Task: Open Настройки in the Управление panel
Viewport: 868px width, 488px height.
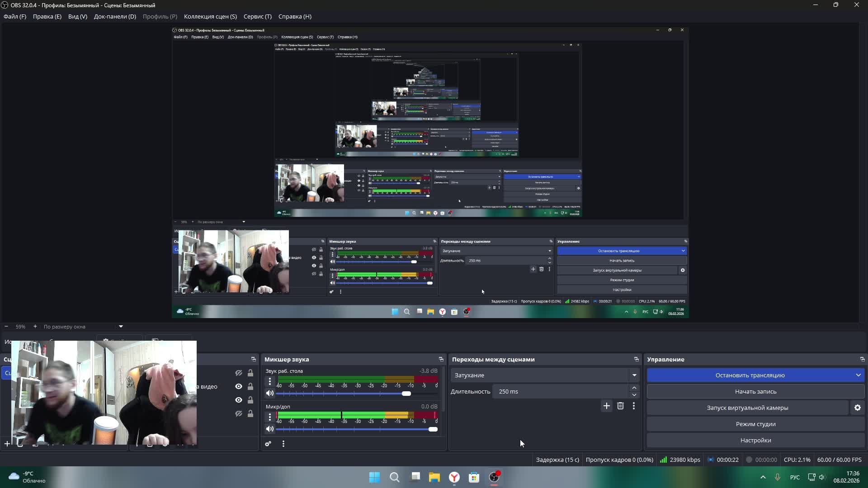Action: tap(755, 440)
